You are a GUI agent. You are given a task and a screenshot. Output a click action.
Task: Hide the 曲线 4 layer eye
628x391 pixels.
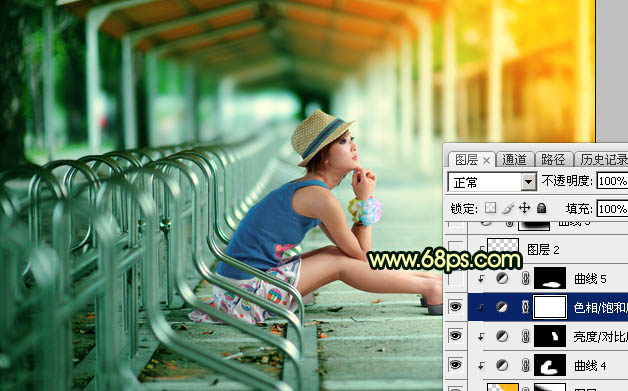pyautogui.click(x=455, y=365)
